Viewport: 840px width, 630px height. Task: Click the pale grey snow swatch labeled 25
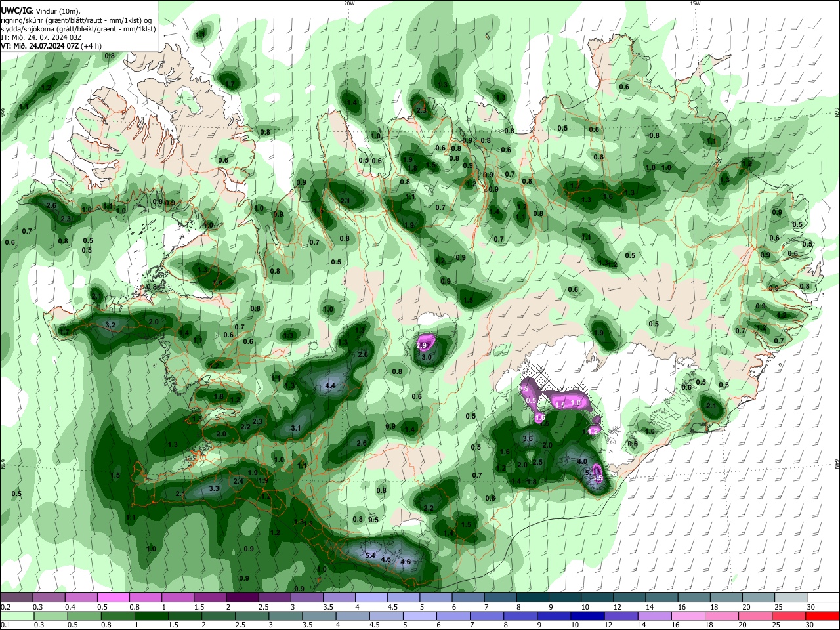point(790,598)
